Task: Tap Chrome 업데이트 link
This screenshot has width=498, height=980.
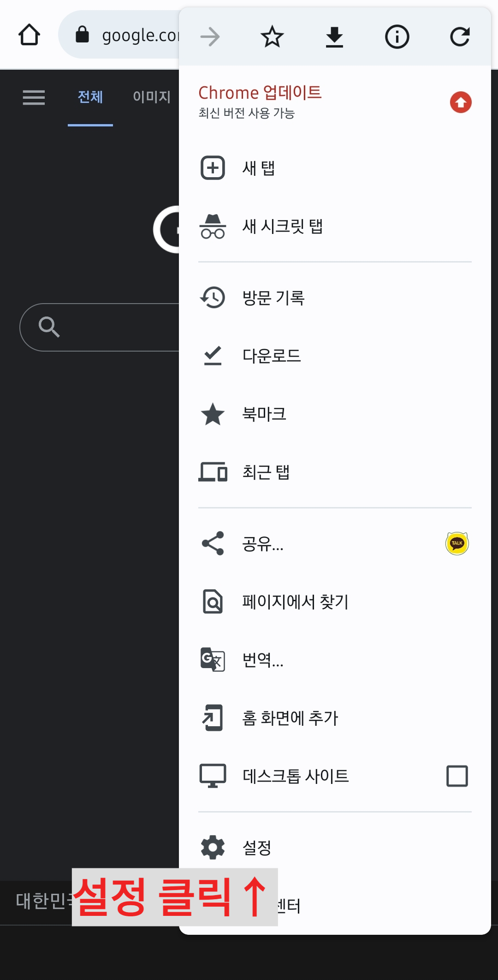Action: (261, 92)
